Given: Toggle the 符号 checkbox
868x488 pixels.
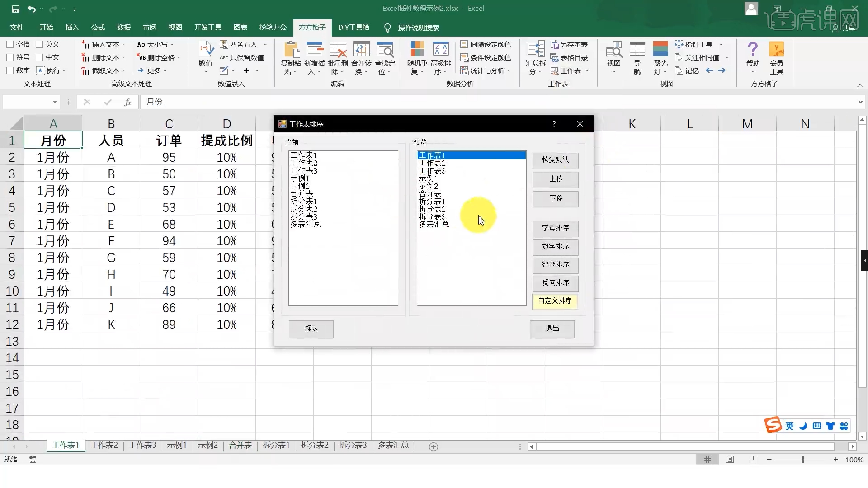Looking at the screenshot, I should click(10, 57).
